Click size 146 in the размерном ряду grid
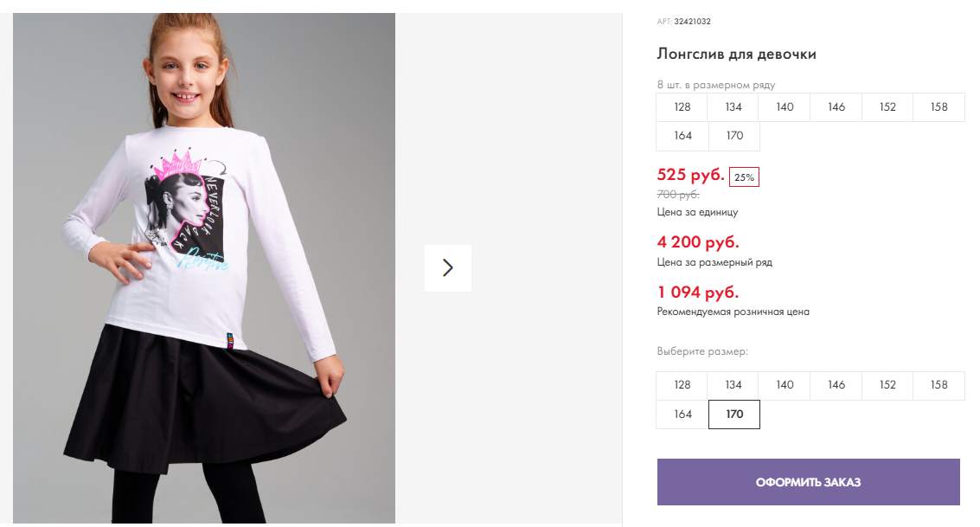 tap(836, 107)
